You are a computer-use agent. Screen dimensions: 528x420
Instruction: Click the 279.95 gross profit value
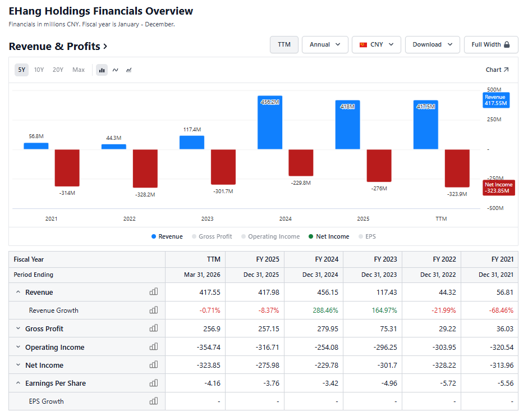click(328, 328)
